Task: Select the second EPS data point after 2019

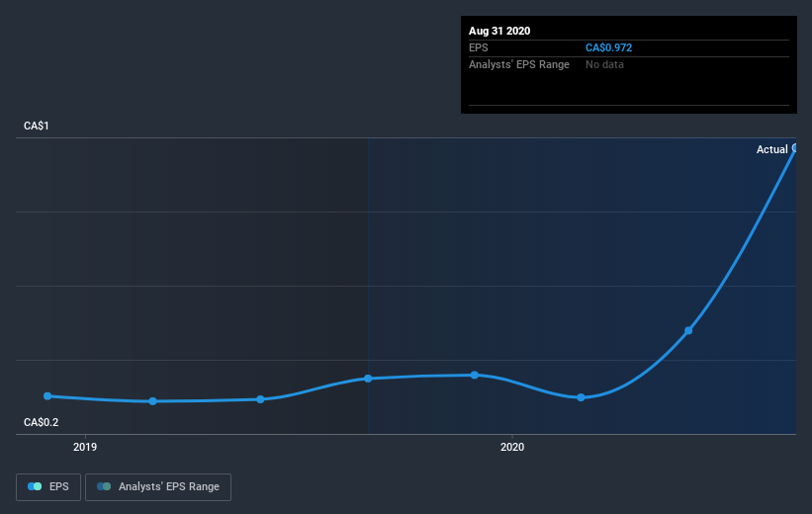Action: [152, 401]
